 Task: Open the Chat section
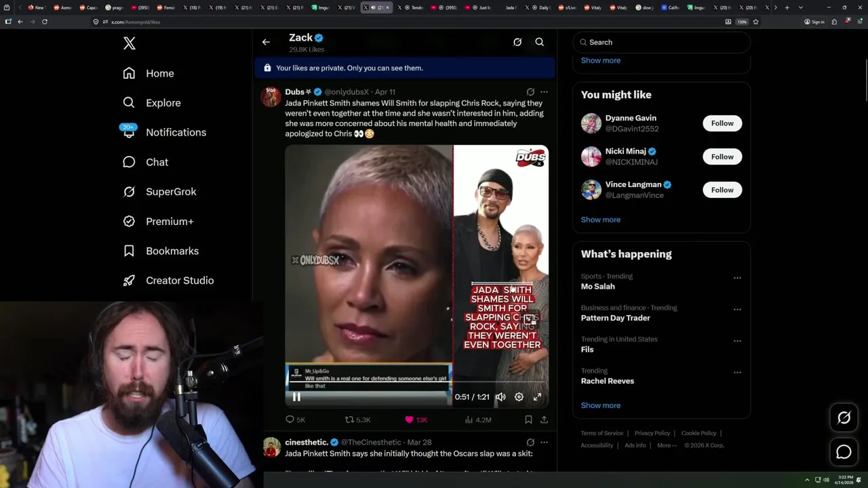coord(146,162)
